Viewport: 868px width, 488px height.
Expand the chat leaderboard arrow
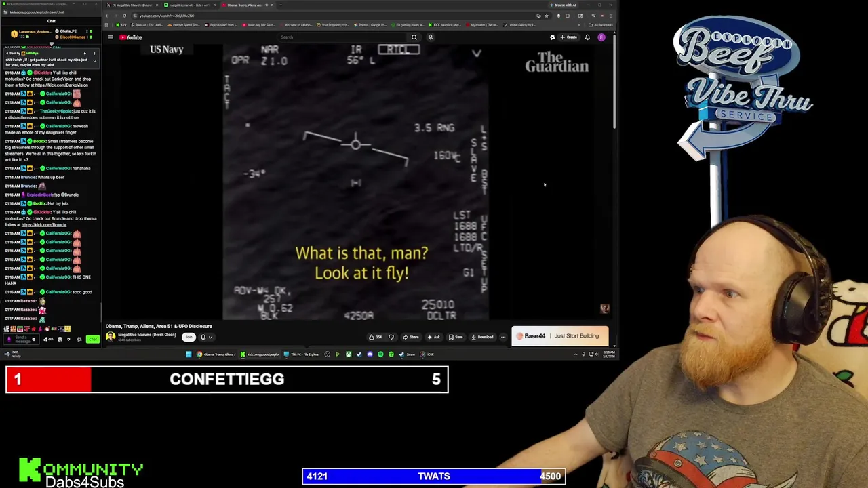coord(52,44)
